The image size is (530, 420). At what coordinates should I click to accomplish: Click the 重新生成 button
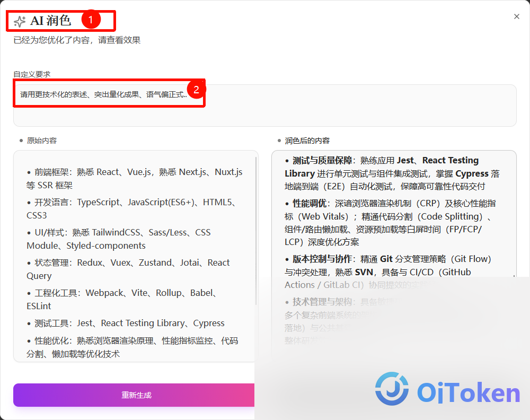click(x=136, y=395)
